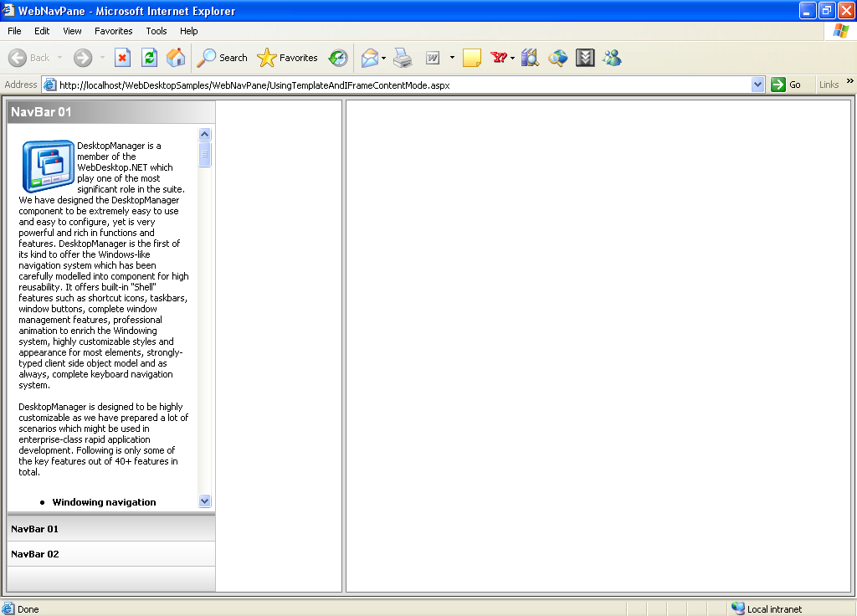Image resolution: width=857 pixels, height=616 pixels.
Task: Open the Tools menu
Action: click(x=157, y=31)
